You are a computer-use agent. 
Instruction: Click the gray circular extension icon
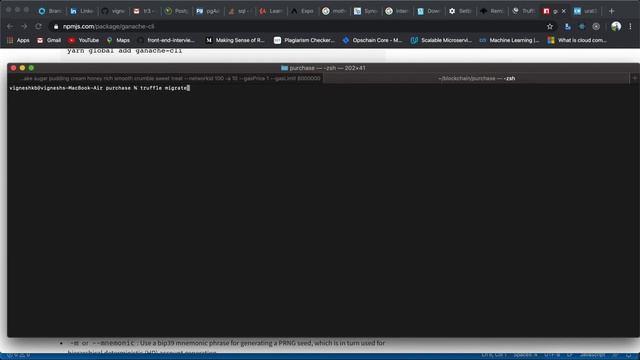tap(596, 27)
